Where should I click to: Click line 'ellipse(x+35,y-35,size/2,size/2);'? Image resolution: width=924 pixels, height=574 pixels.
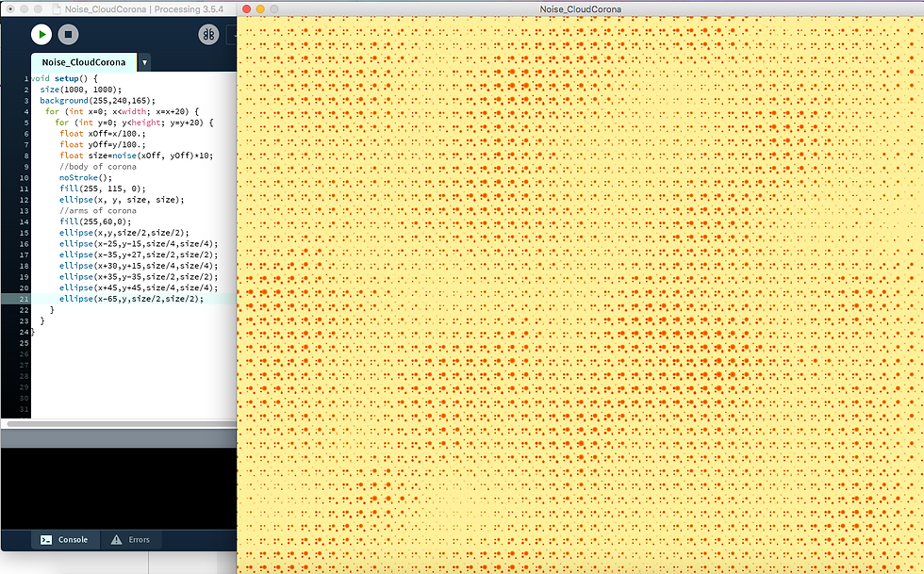click(139, 276)
